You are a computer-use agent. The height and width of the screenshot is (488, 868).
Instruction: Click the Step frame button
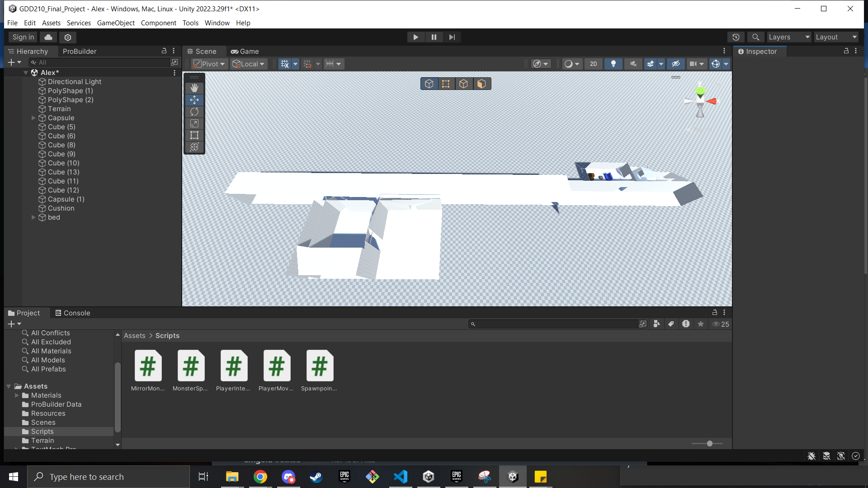pos(452,37)
